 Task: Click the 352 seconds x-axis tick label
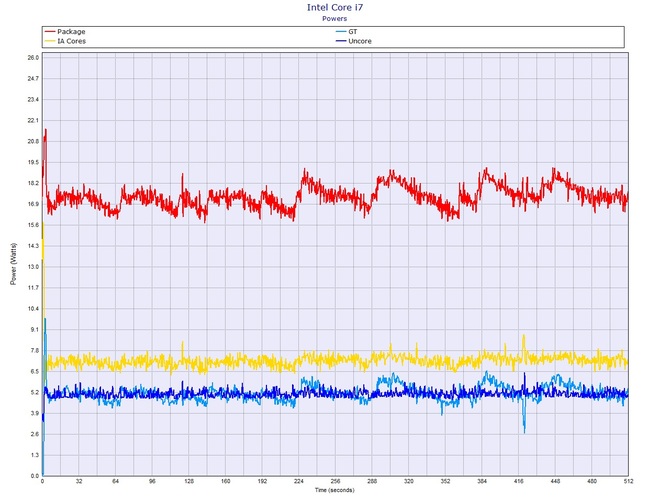[445, 481]
